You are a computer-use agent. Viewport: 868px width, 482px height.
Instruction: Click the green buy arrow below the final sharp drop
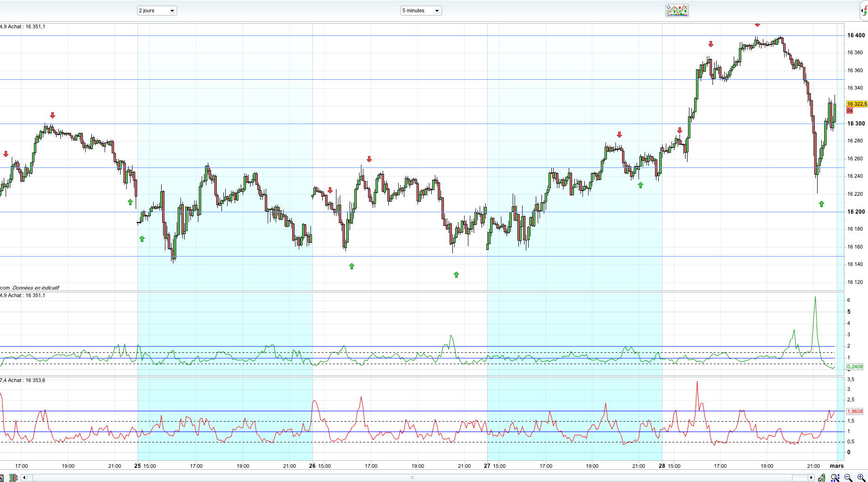[x=821, y=204]
